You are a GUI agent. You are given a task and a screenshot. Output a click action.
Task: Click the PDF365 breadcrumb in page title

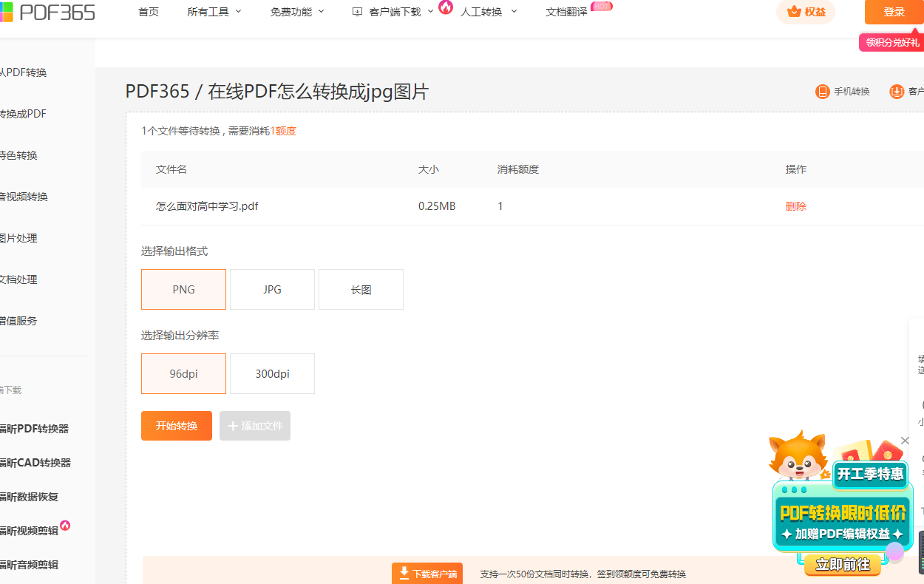[x=157, y=92]
